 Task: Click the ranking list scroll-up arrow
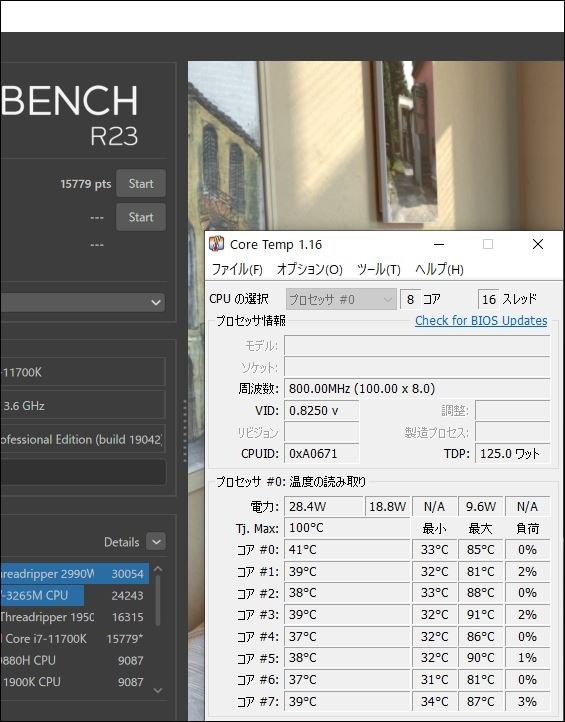pyautogui.click(x=158, y=569)
